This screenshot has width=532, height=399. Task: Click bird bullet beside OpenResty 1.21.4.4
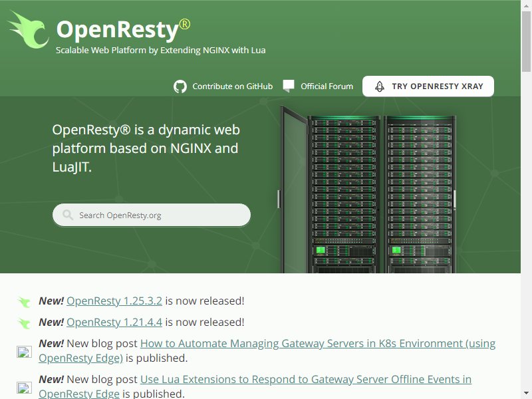[x=24, y=323]
